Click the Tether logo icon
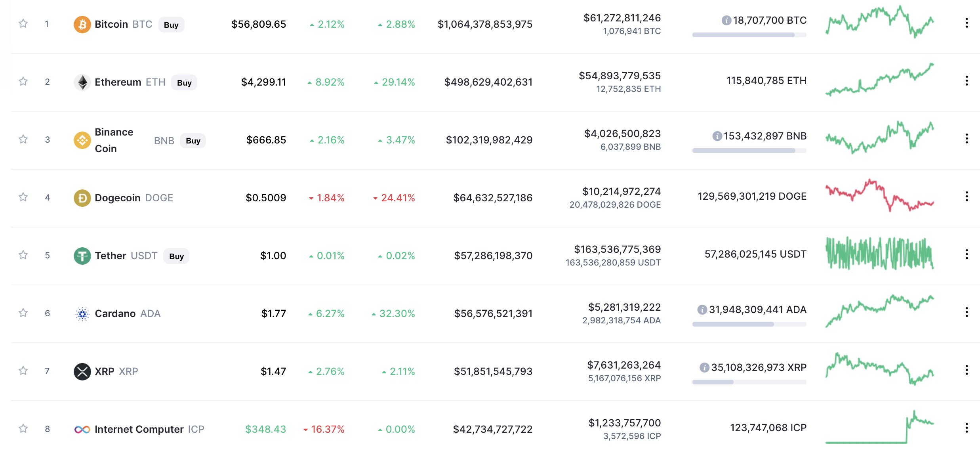The image size is (980, 451). coord(82,256)
